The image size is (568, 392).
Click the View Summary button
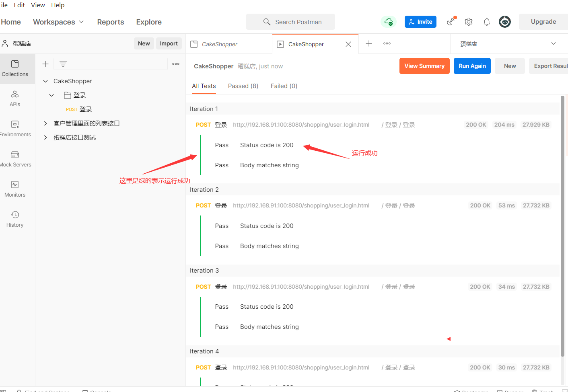[424, 66]
